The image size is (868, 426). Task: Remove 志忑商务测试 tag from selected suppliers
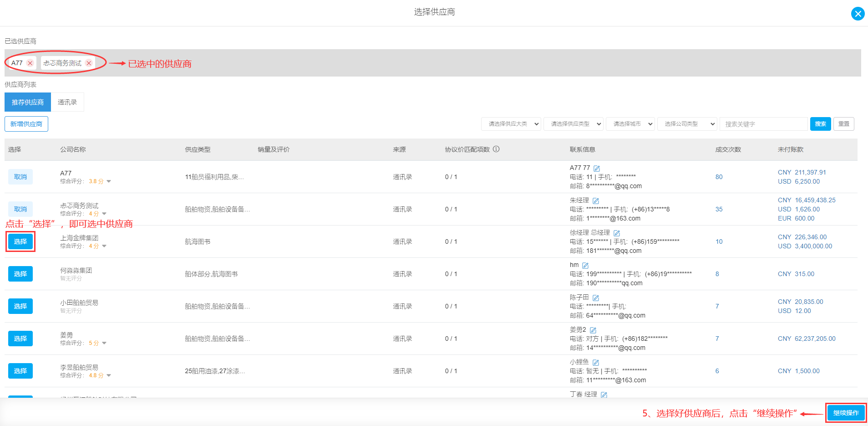click(89, 63)
